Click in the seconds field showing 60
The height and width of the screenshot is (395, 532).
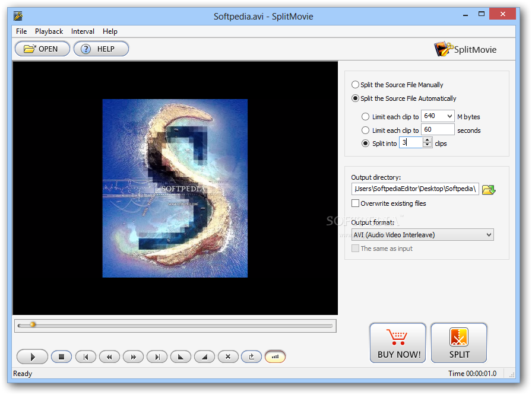click(x=438, y=129)
